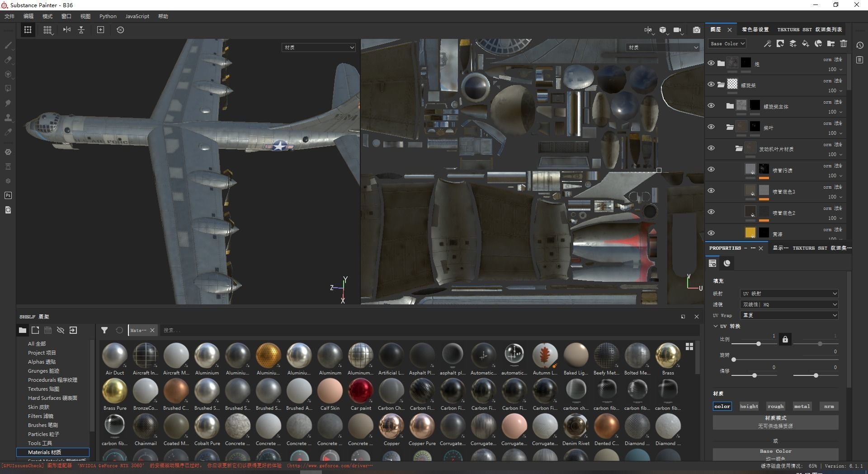Select the Clone stamp tool

click(x=8, y=118)
